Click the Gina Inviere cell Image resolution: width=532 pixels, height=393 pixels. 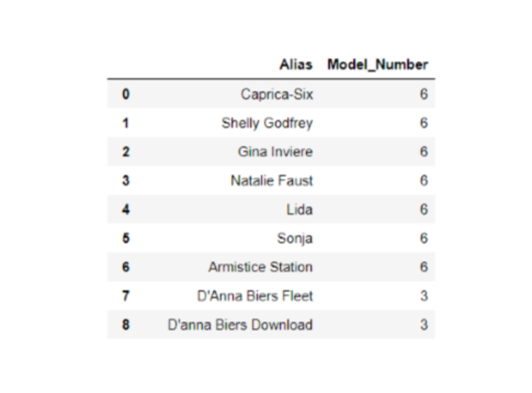click(275, 152)
